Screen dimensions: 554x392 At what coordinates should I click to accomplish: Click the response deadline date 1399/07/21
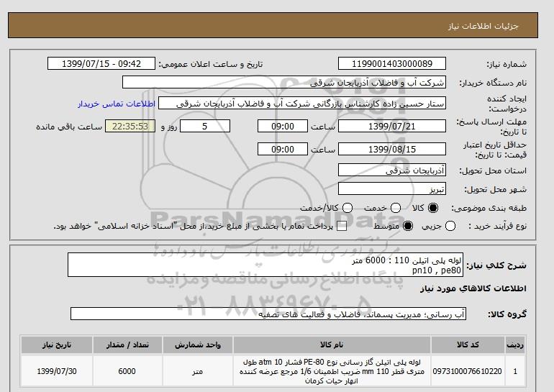(392, 126)
